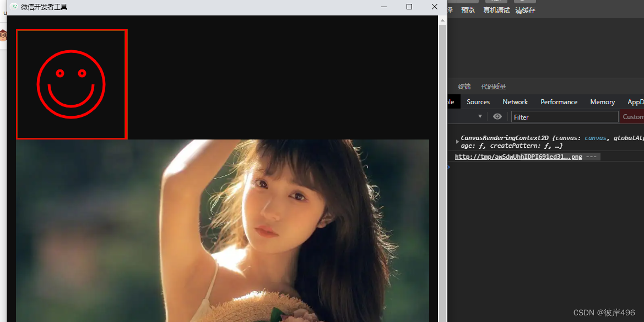Open the 终端 terminal tab
Image resolution: width=644 pixels, height=322 pixels.
(464, 86)
